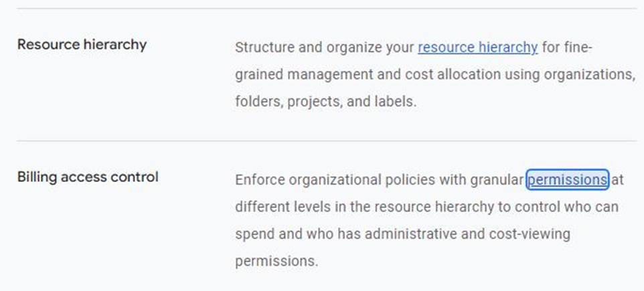Click the "folders, projects, and labels." line
The image size is (644, 291).
click(325, 102)
